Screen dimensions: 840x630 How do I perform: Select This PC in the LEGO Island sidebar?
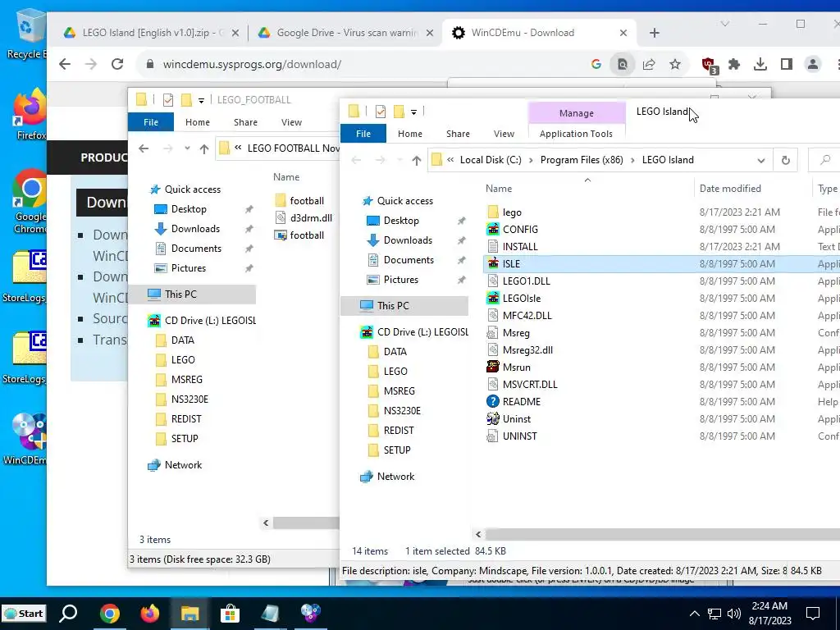(393, 306)
